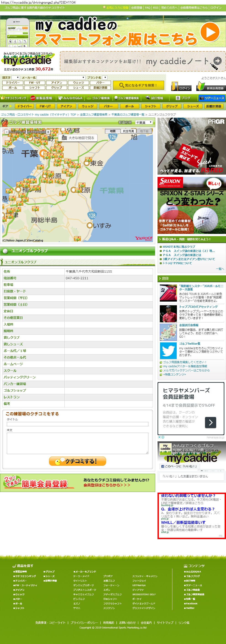
Task: Click the arrow button on ヒマラヤメンバーズ ad
Action: coord(210,422)
